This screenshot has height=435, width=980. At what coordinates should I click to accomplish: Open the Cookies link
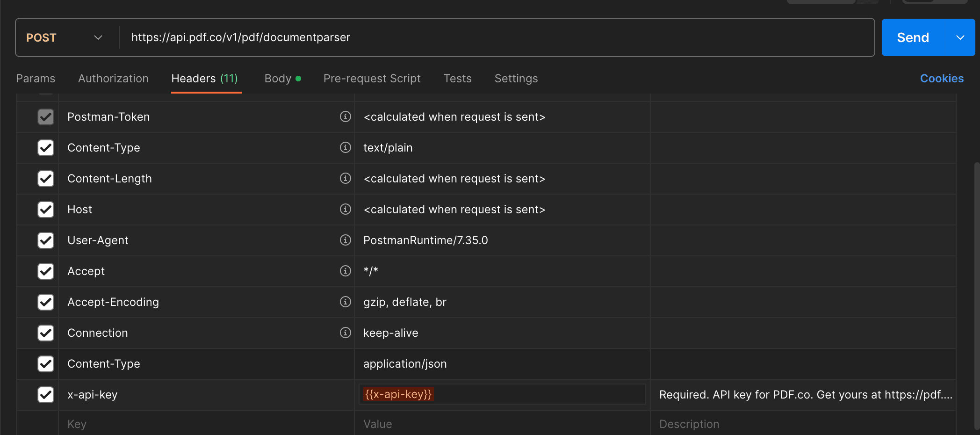point(942,79)
